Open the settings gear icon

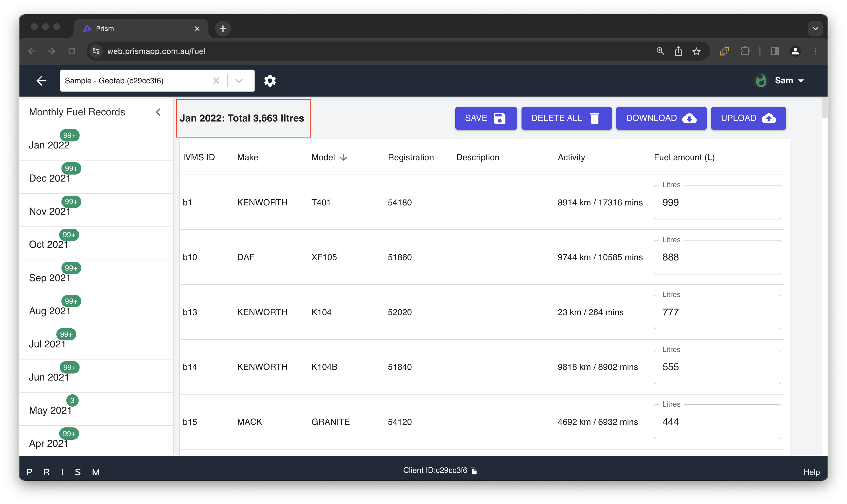(270, 81)
